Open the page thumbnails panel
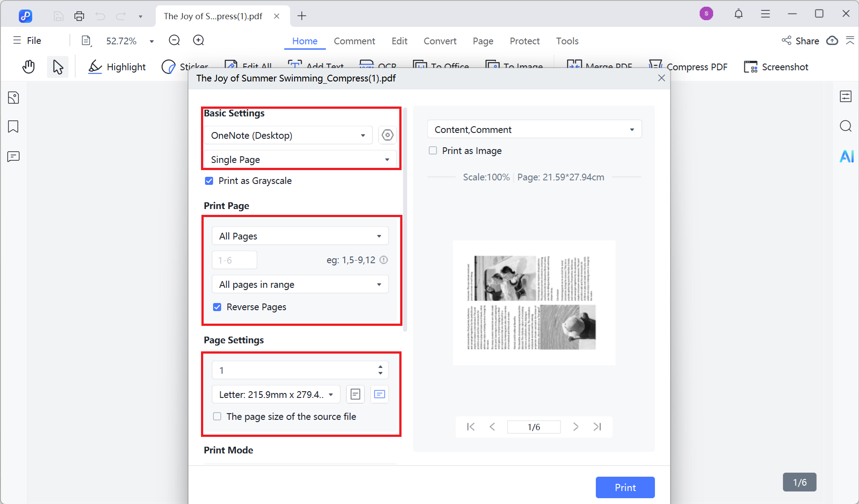Screen dimensions: 859x504 pos(13,97)
